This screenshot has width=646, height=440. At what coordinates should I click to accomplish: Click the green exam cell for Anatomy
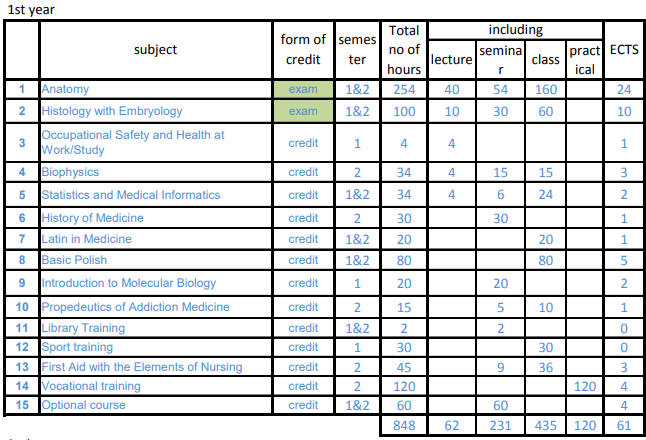click(x=303, y=89)
